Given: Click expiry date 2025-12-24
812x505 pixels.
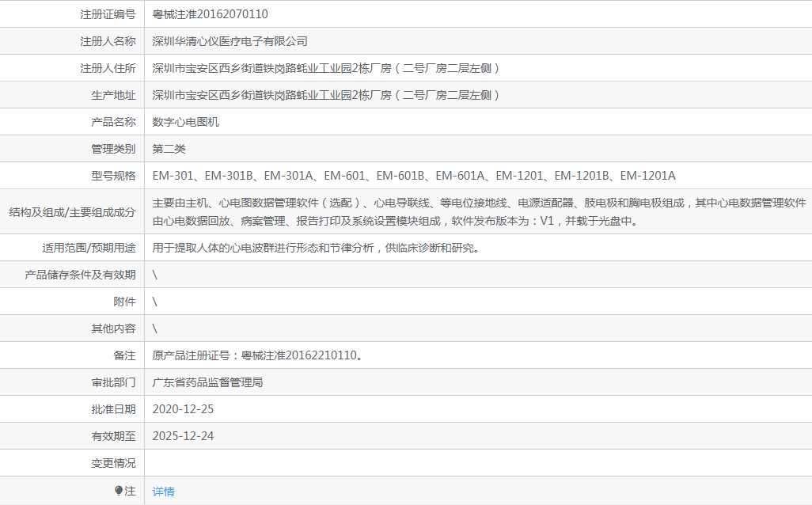Looking at the screenshot, I should 183,436.
